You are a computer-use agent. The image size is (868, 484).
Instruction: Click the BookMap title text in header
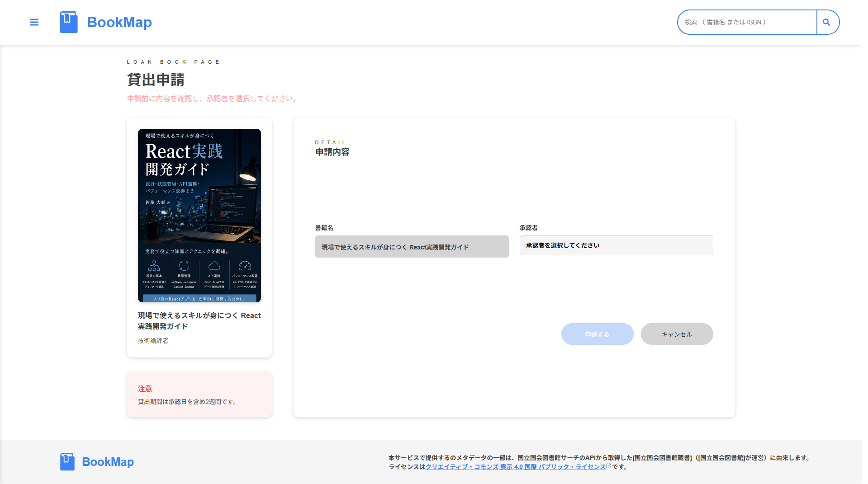119,22
